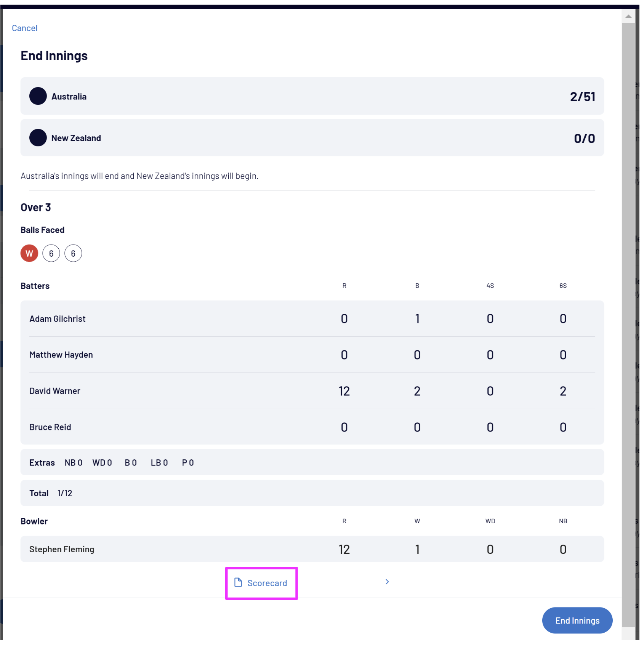Screen dimensions: 644x649
Task: Click the Australia score row
Action: (312, 96)
